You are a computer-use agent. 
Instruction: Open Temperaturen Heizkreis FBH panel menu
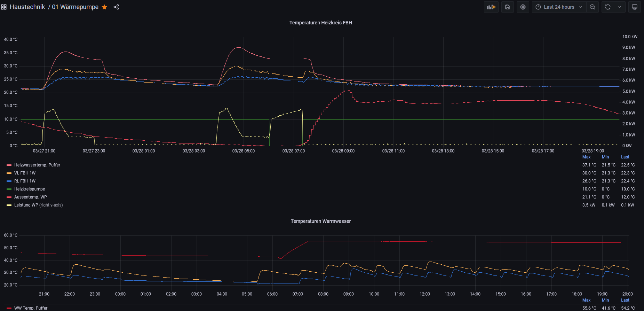(x=320, y=23)
